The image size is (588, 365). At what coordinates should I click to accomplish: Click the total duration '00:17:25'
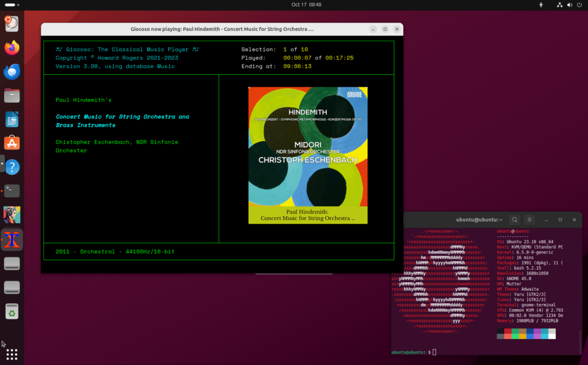[339, 58]
